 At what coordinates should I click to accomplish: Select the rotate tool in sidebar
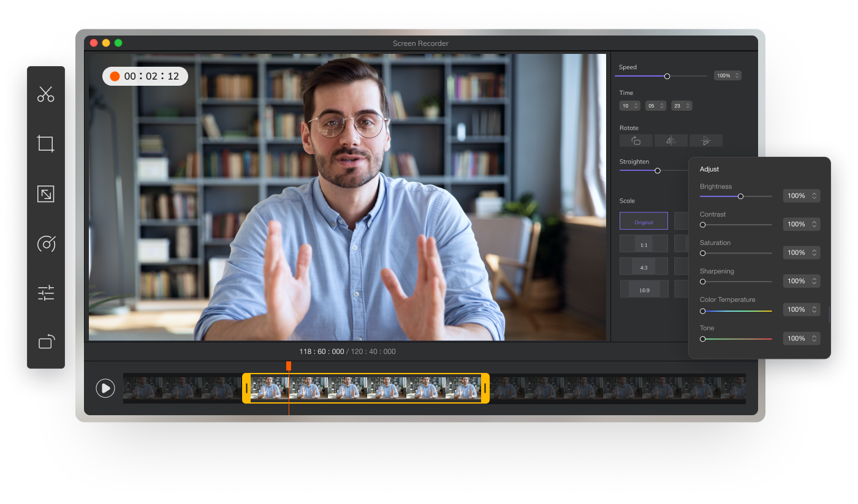tap(47, 341)
